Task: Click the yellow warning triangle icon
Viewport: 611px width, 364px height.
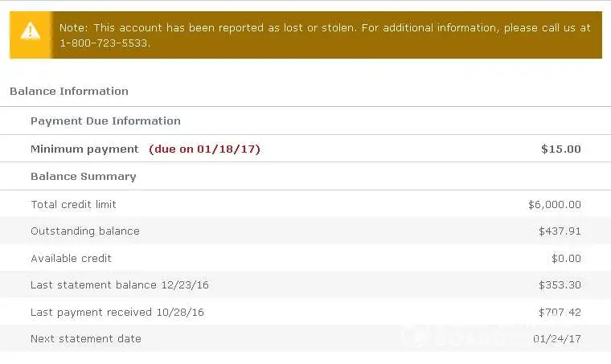Action: 30,32
